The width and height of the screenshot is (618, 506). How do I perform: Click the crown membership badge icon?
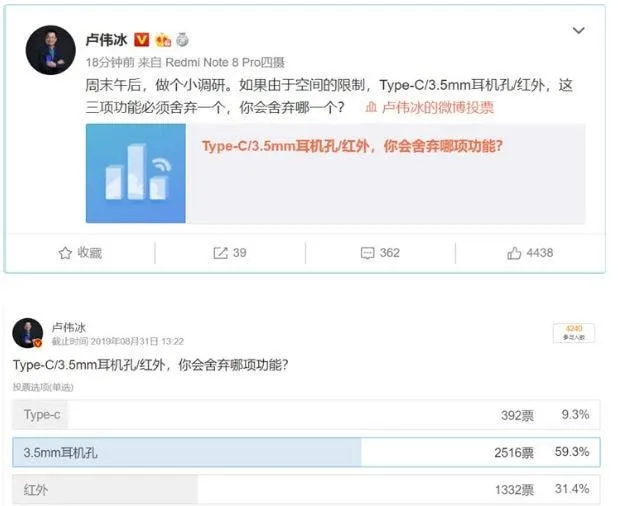pyautogui.click(x=161, y=40)
